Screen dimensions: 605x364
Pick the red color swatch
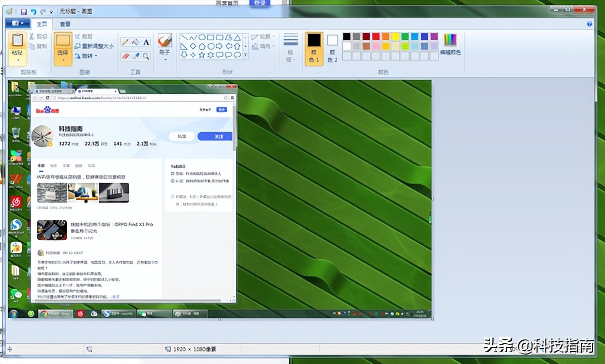pos(376,36)
